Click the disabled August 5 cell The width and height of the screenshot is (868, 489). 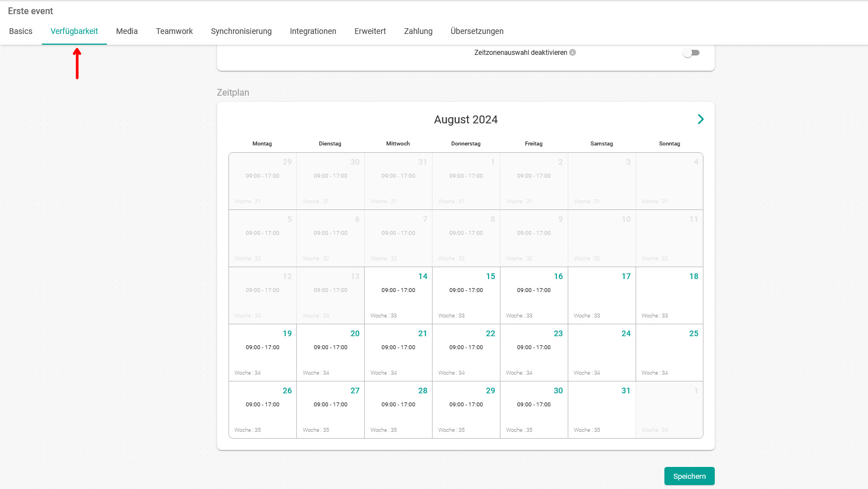(262, 238)
